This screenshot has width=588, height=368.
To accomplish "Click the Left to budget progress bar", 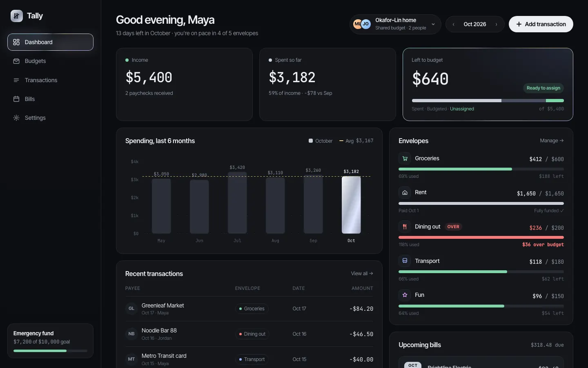I will click(x=488, y=101).
